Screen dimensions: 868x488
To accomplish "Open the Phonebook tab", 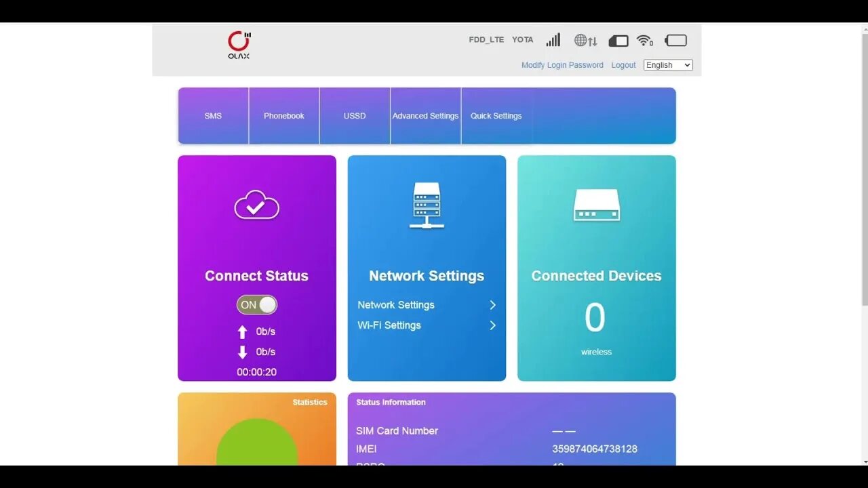I will [284, 116].
